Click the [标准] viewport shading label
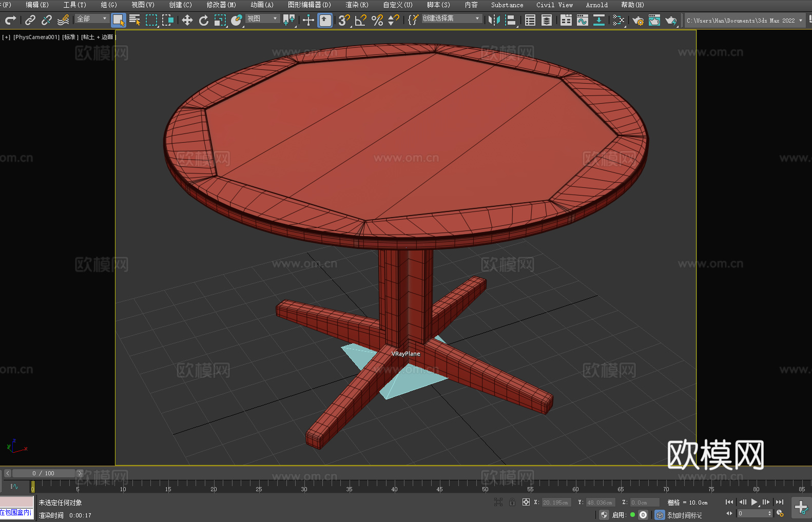This screenshot has height=522, width=812. 70,37
